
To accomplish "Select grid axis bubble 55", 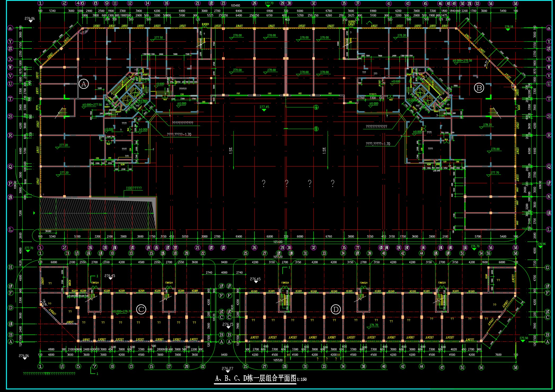I will pyautogui.click(x=488, y=253).
